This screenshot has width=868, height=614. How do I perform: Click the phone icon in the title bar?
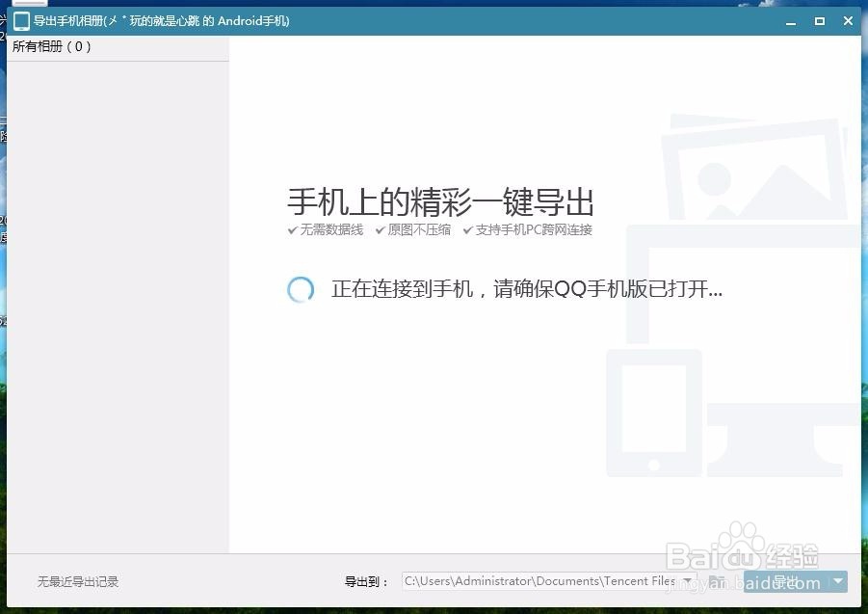pyautogui.click(x=21, y=21)
